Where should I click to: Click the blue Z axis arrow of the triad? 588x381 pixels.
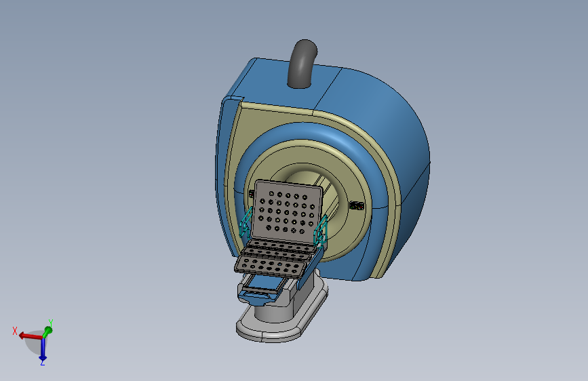pyautogui.click(x=43, y=350)
